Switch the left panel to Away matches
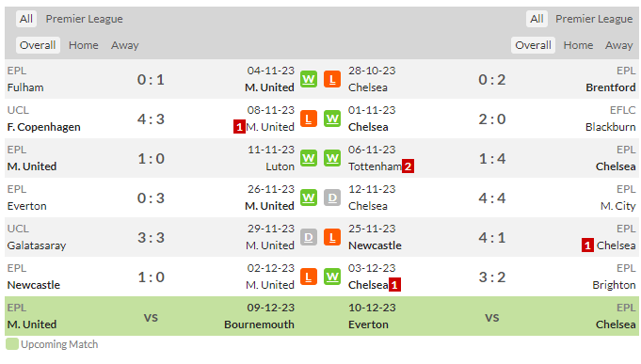The width and height of the screenshot is (641, 364). coord(124,45)
